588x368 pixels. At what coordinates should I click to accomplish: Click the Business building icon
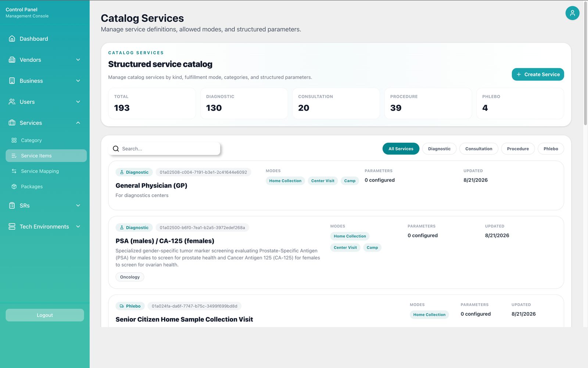click(12, 81)
